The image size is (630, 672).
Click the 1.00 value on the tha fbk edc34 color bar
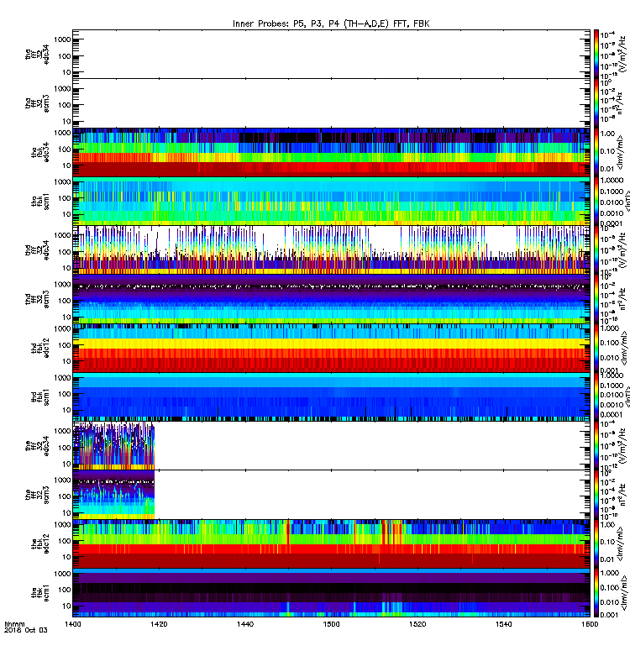pos(607,134)
